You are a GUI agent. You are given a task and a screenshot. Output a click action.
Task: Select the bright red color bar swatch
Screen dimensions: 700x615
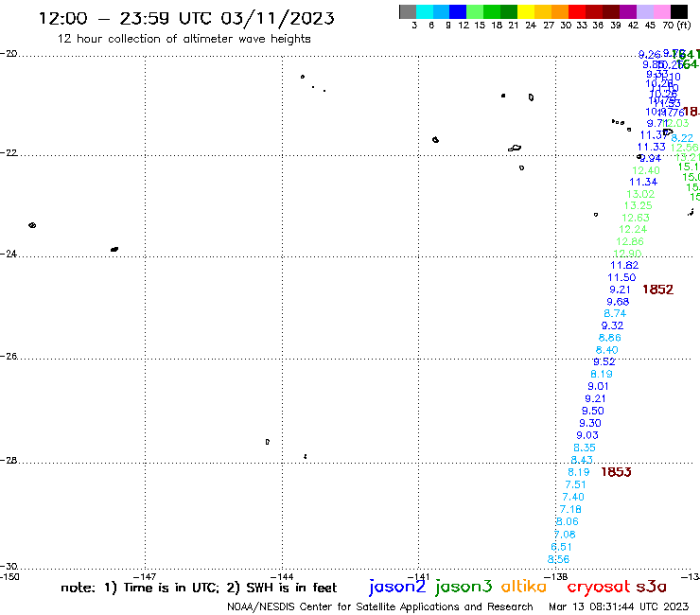point(577,12)
